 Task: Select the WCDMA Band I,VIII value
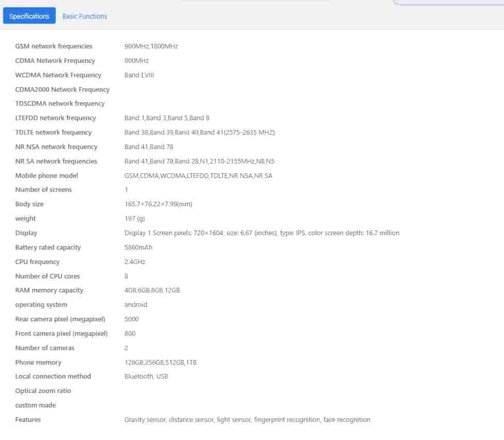click(x=139, y=75)
